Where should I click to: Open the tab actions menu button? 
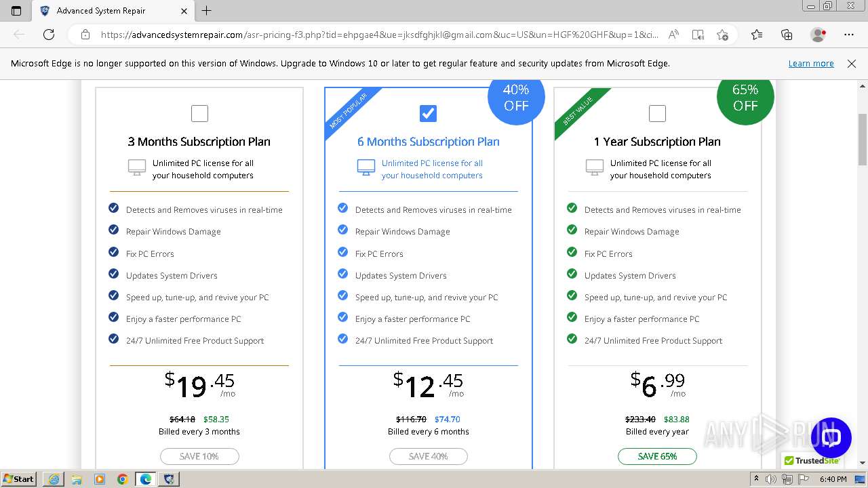16,11
